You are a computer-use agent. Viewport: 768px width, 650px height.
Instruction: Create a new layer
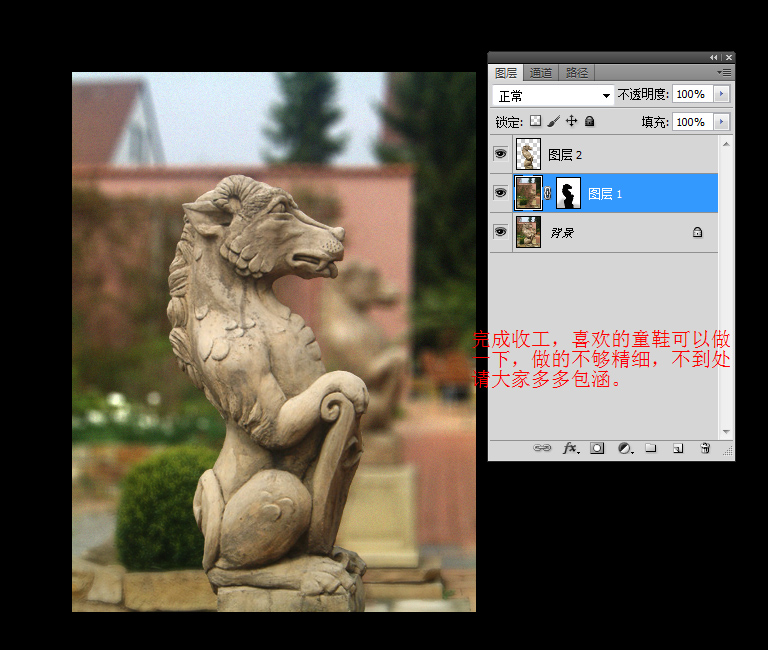click(678, 448)
